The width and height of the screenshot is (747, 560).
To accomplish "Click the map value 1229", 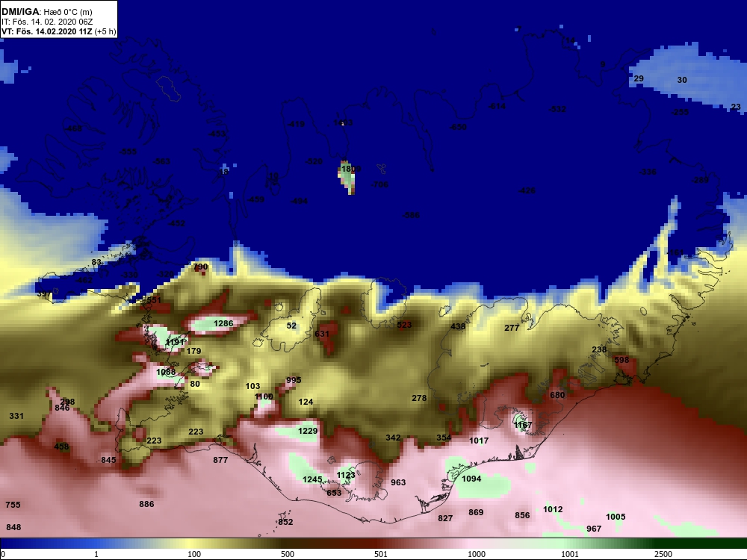I will (x=308, y=431).
